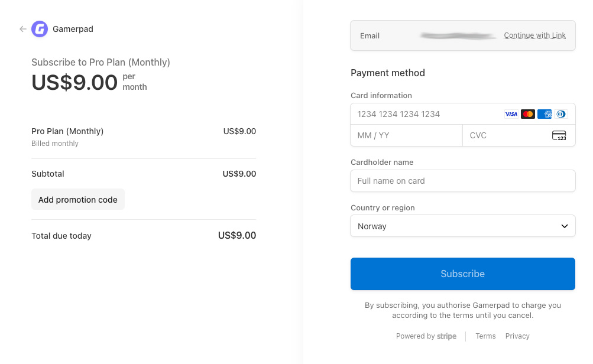Click the Diners Club icon

pos(561,114)
